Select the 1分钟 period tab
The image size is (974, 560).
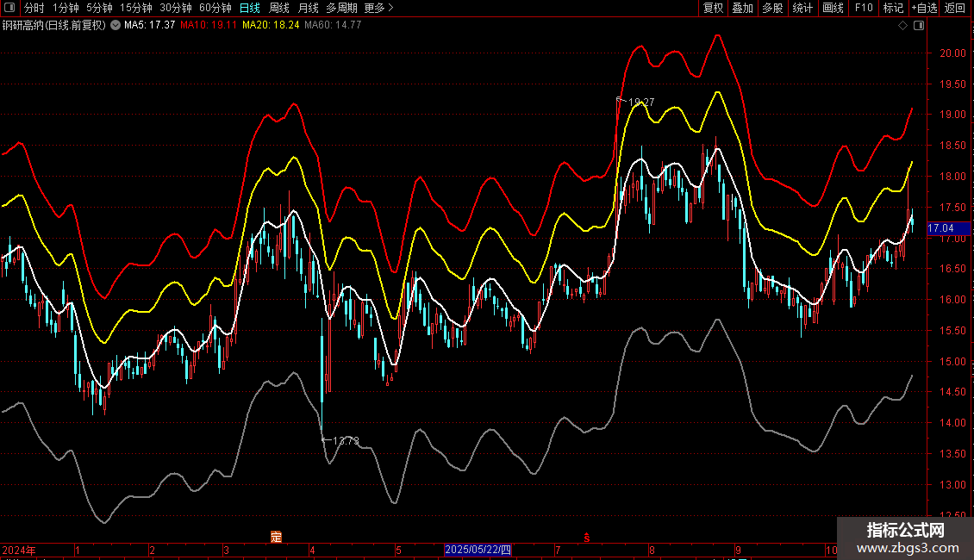66,8
